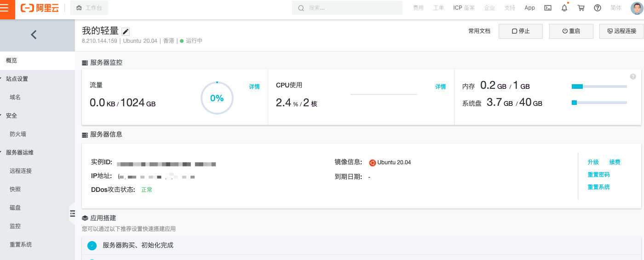The image size is (644, 260).
Task: Collapse the 服务器运维 sidebar section
Action: click(x=19, y=152)
